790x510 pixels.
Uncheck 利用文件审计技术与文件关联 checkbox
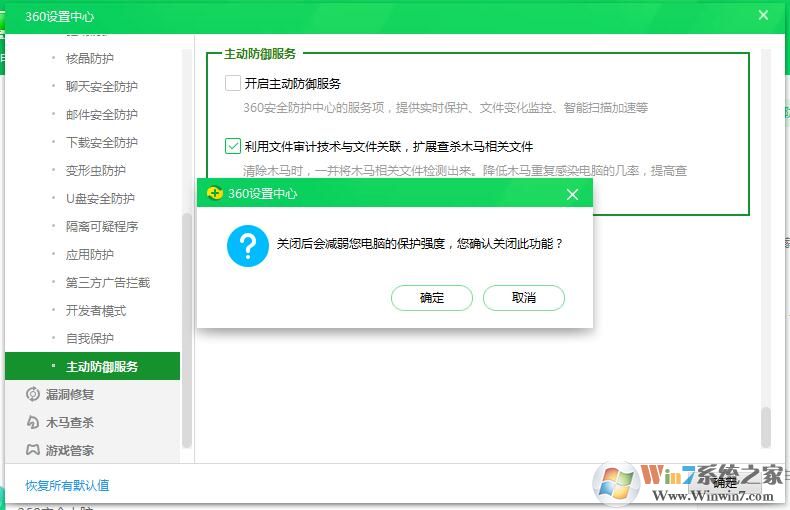click(233, 146)
